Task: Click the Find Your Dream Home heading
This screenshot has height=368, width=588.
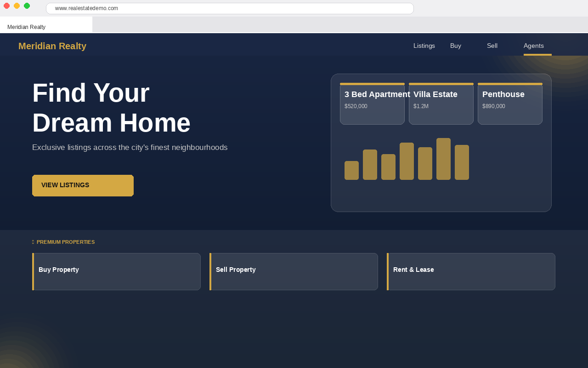Action: click(111, 108)
